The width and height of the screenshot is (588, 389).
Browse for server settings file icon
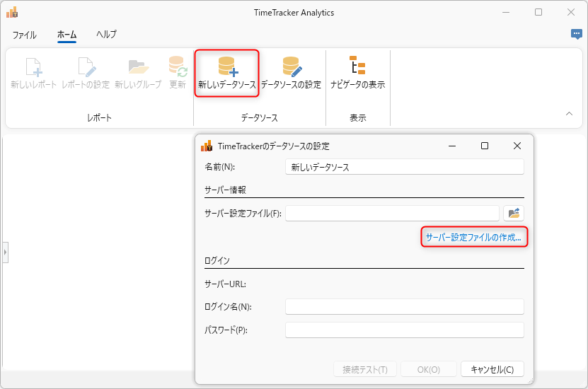point(514,213)
